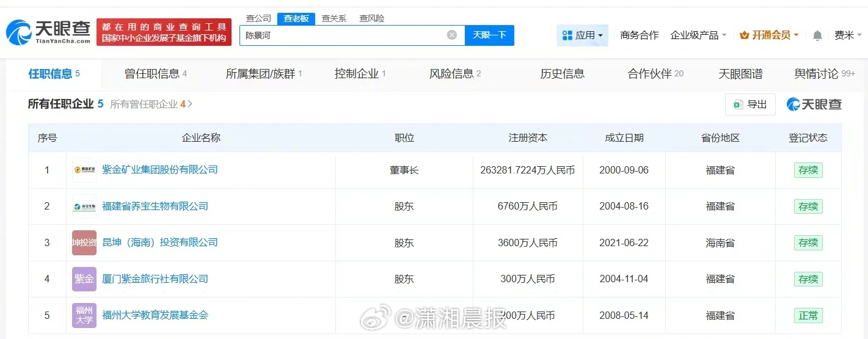Click the 正常 status badge
868x339 pixels.
[x=808, y=315]
